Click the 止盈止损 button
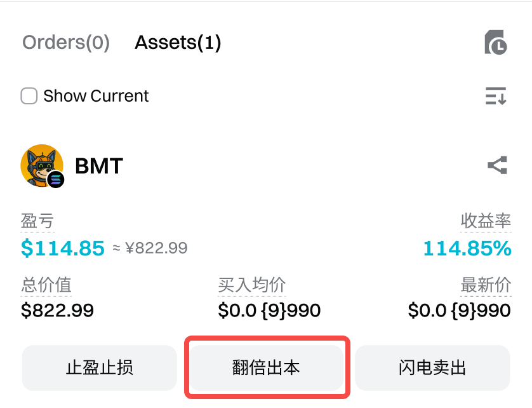 pyautogui.click(x=100, y=368)
